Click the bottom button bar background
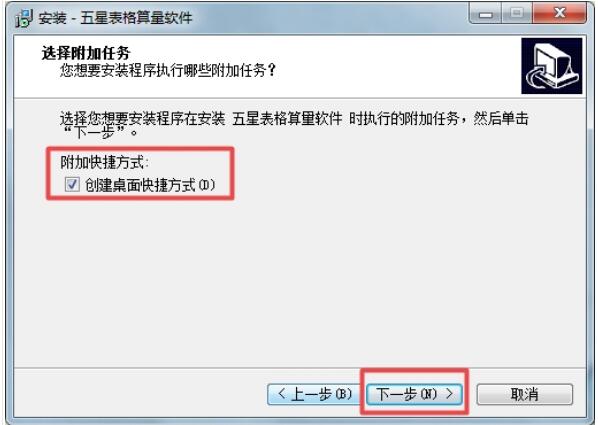 point(137,393)
